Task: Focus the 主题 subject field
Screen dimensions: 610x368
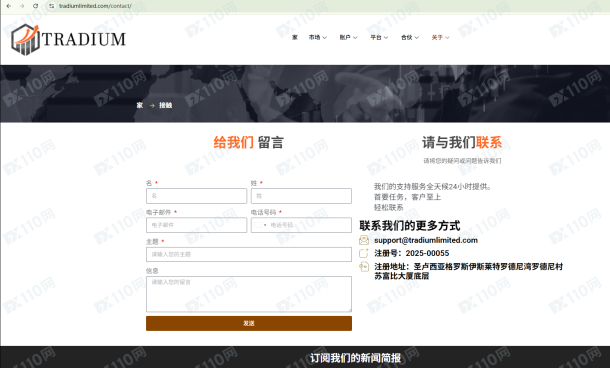Action: tap(249, 254)
